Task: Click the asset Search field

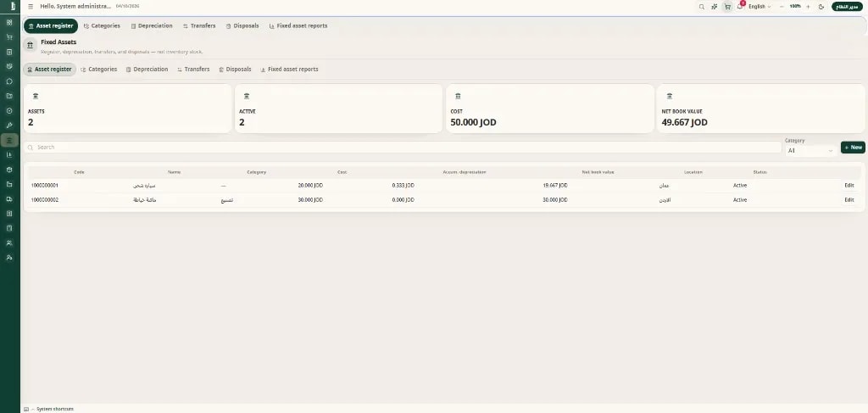Action: (x=403, y=148)
